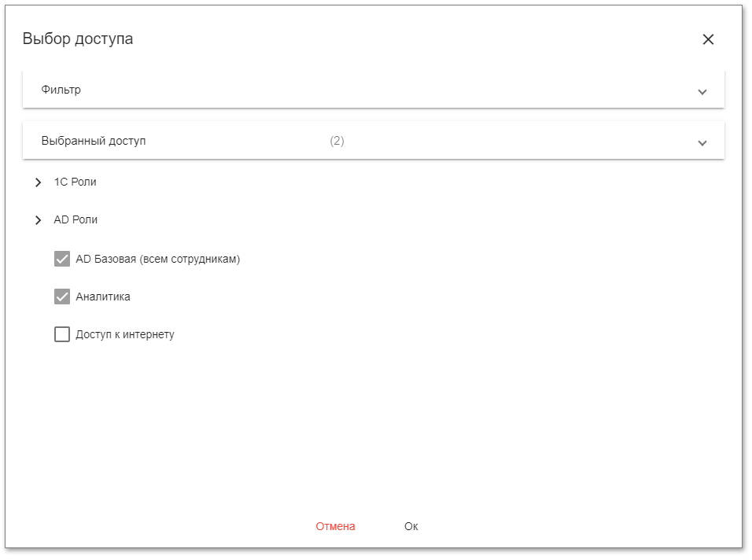
Task: Expand the Фильтр panel chevron
Action: (x=702, y=91)
